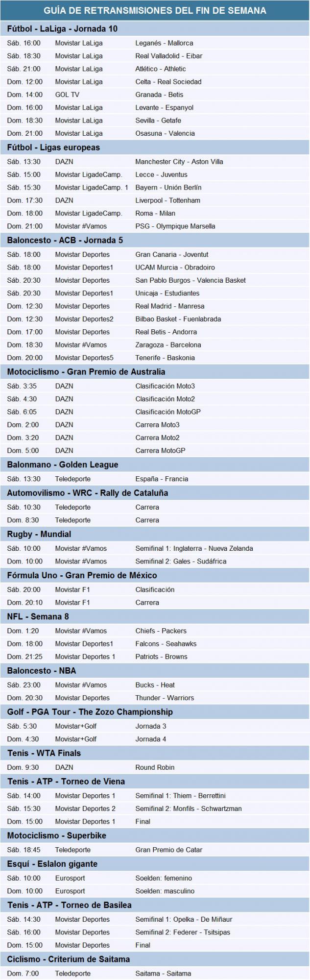
Task: Click the Fórmula Uno Gran Premio de México header
Action: [x=82, y=576]
